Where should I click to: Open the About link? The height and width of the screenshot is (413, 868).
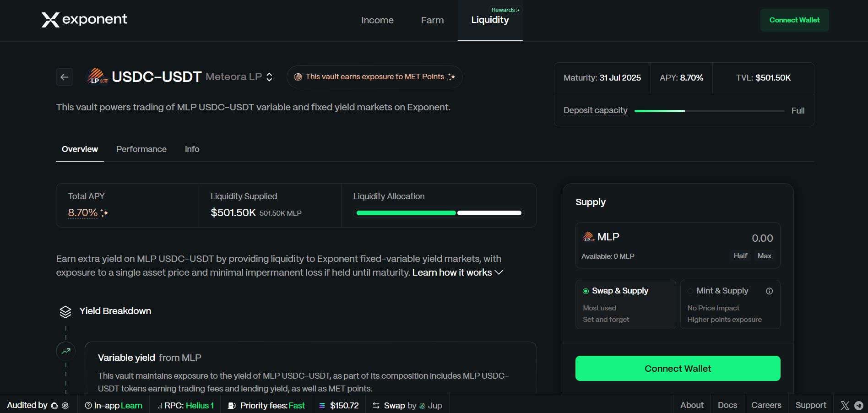point(692,405)
